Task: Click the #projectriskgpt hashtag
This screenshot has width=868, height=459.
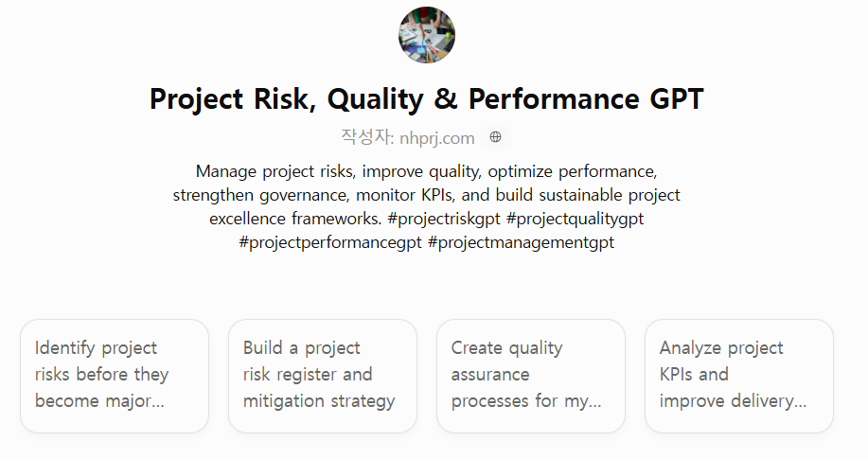Action: (x=444, y=219)
